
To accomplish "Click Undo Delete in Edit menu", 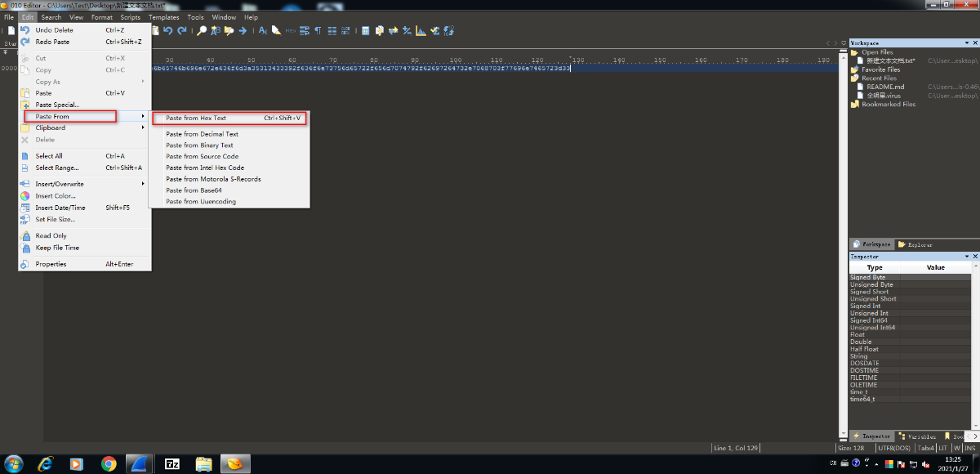I will click(86, 30).
